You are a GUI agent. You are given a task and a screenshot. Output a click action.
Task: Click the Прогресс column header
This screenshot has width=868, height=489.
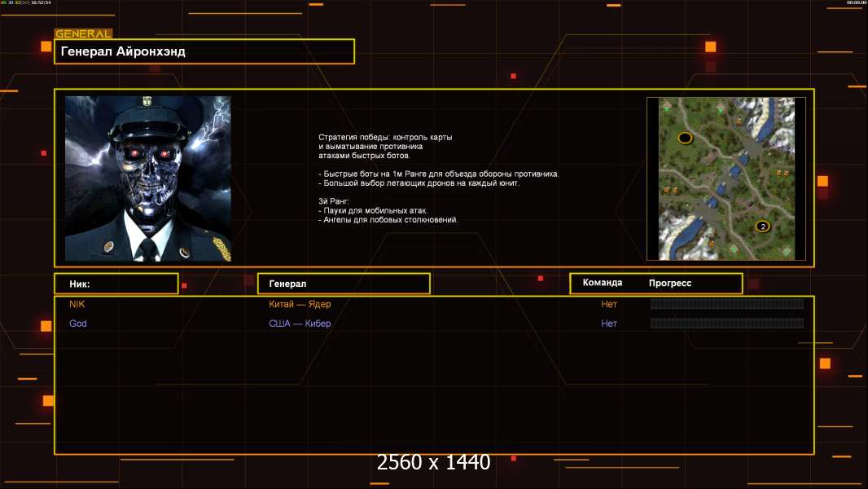(x=670, y=283)
